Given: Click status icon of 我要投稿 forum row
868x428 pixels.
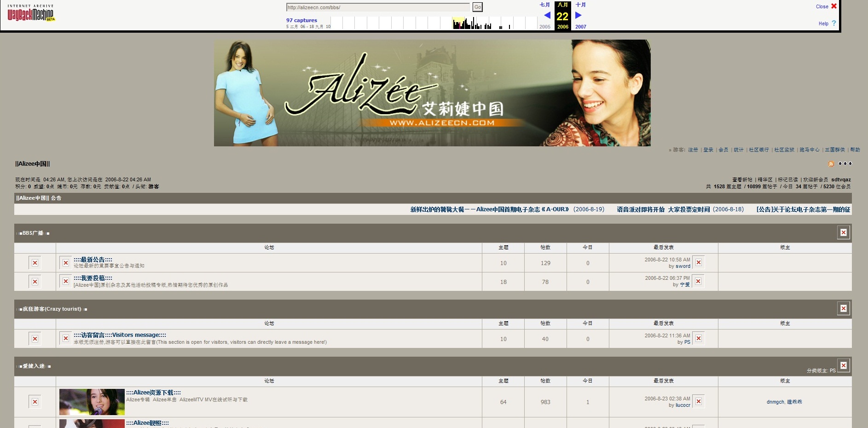Looking at the screenshot, I should click(x=35, y=282).
